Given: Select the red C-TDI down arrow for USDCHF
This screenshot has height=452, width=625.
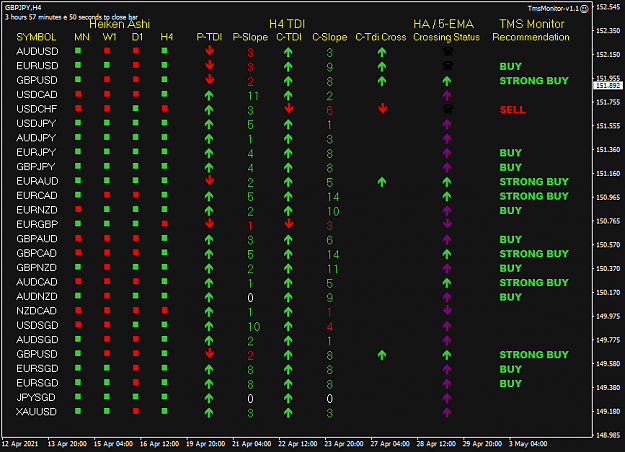Looking at the screenshot, I should (289, 108).
